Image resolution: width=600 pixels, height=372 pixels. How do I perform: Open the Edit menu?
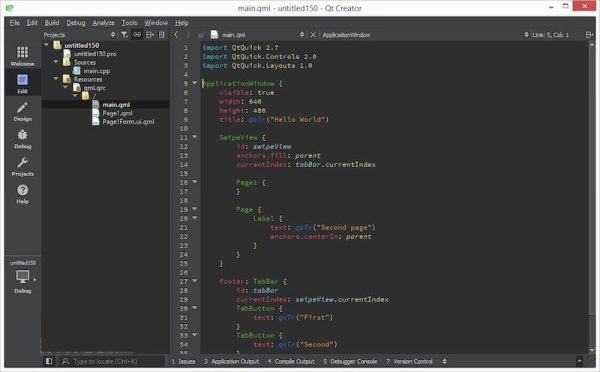(x=32, y=23)
